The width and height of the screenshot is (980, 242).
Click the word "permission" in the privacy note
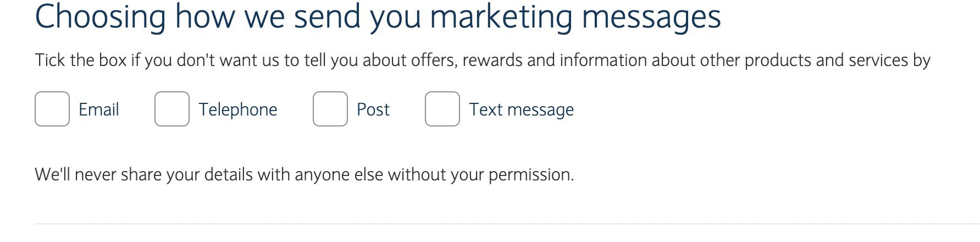point(530,174)
